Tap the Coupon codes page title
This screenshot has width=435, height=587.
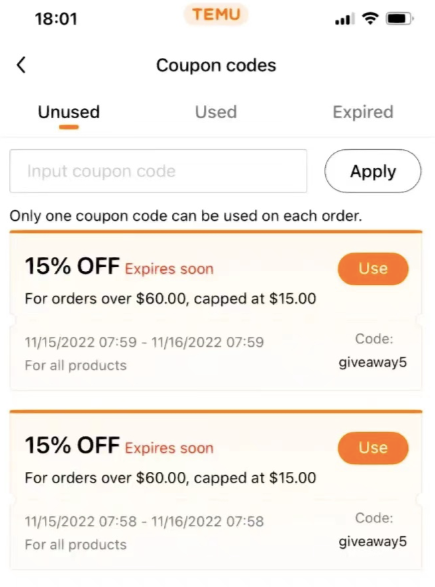216,66
